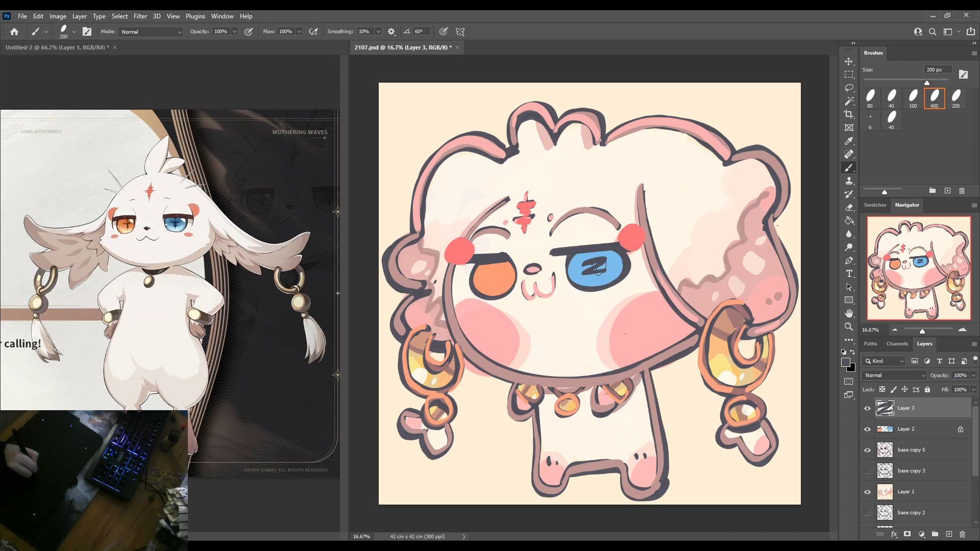Screen dimensions: 980x551
Task: Select the Zoom tool in toolbar
Action: pos(849,327)
